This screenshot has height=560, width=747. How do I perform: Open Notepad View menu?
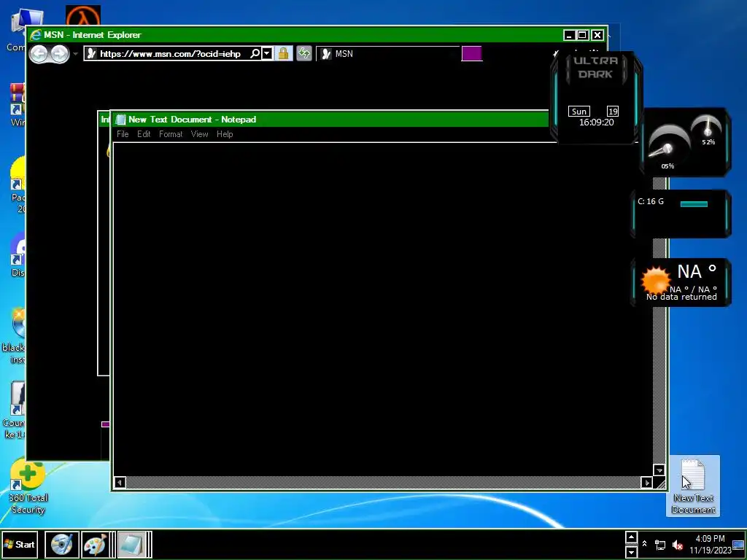pos(199,134)
